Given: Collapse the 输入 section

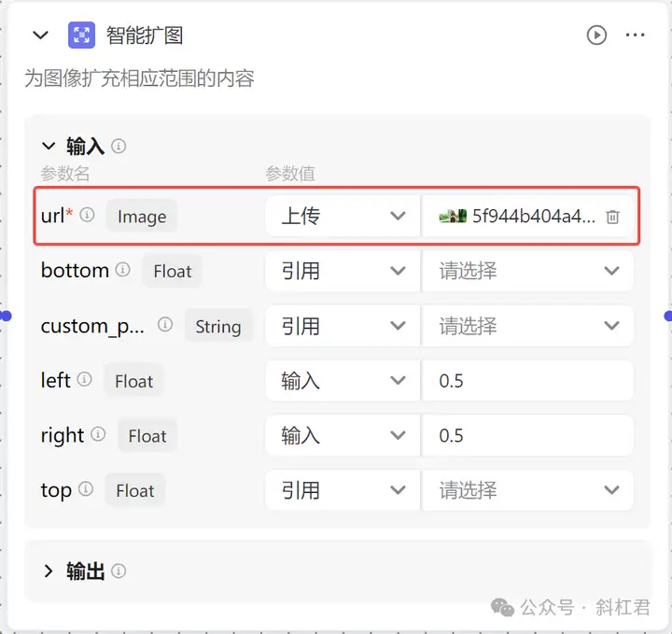Looking at the screenshot, I should point(49,147).
